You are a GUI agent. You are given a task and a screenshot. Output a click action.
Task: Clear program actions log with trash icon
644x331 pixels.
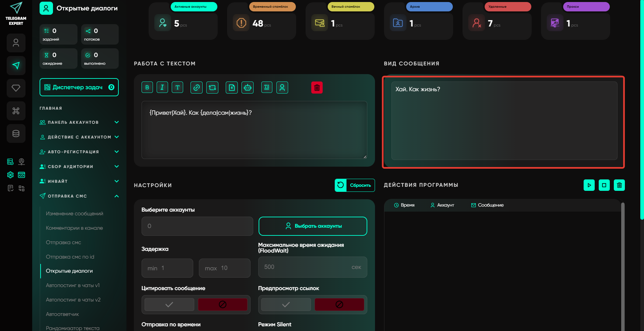(x=619, y=185)
